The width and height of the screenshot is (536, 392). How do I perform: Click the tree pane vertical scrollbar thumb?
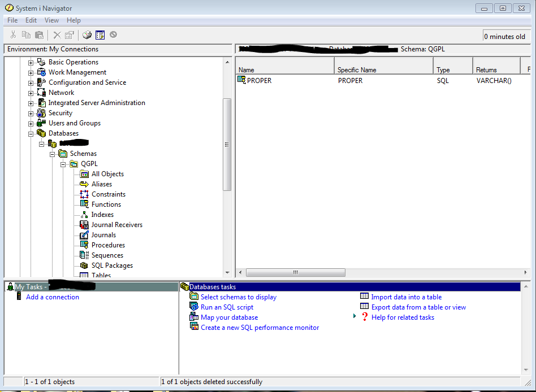(227, 145)
